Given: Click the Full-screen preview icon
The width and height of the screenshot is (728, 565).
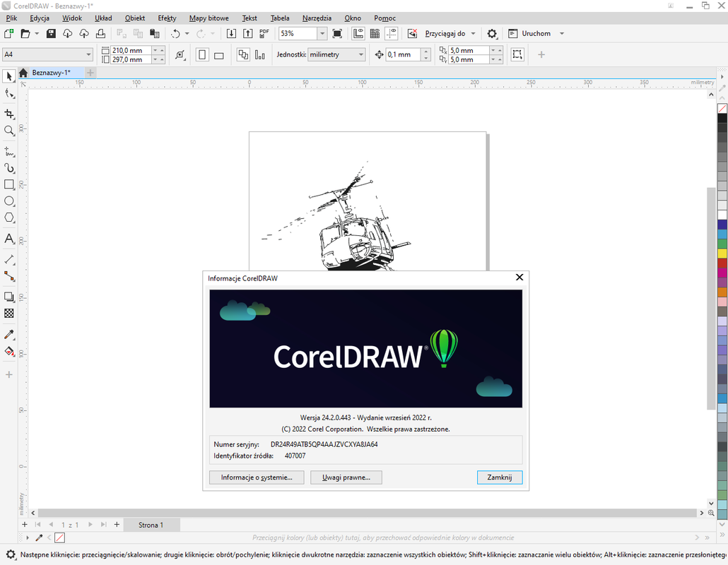Looking at the screenshot, I should 338,33.
